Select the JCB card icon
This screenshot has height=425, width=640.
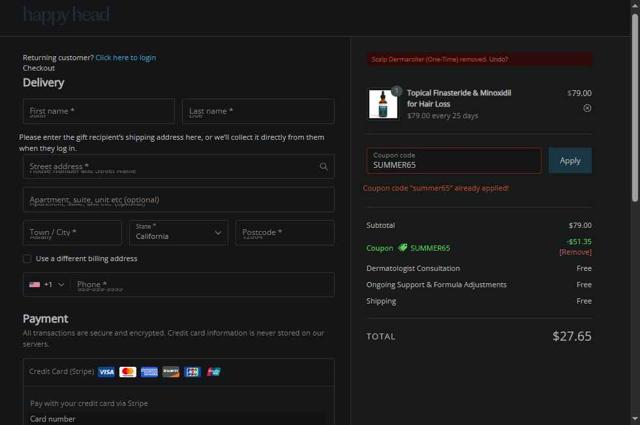click(192, 372)
